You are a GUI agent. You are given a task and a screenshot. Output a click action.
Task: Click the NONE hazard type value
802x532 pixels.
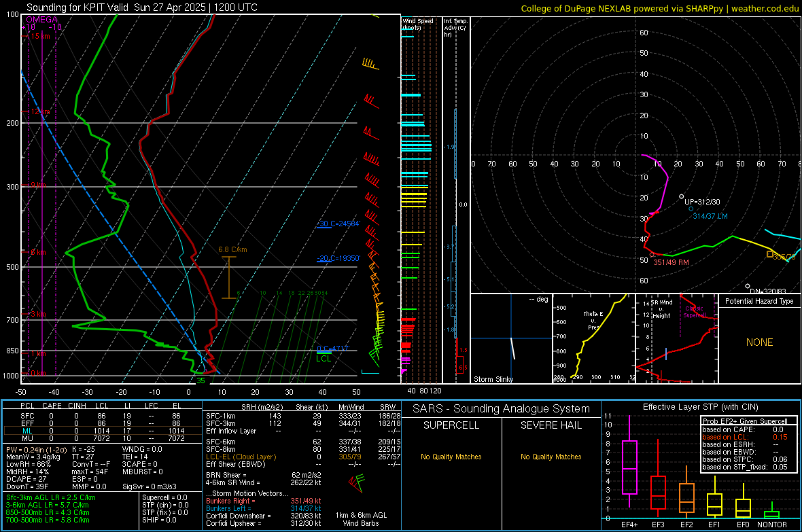759,342
